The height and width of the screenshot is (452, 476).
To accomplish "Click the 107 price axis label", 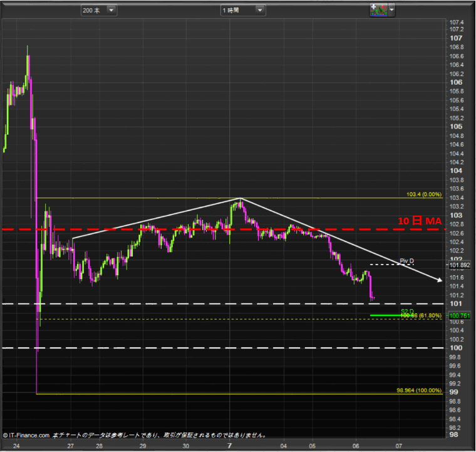I will [x=456, y=38].
